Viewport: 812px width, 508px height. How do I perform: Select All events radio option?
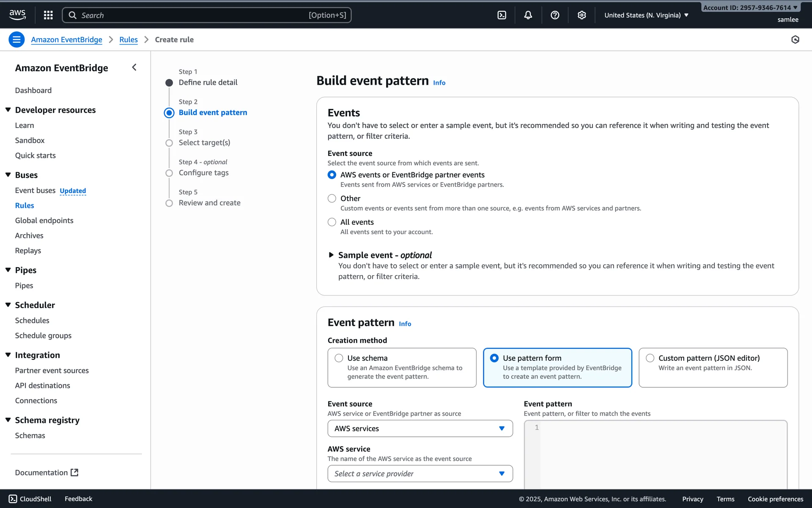click(332, 222)
